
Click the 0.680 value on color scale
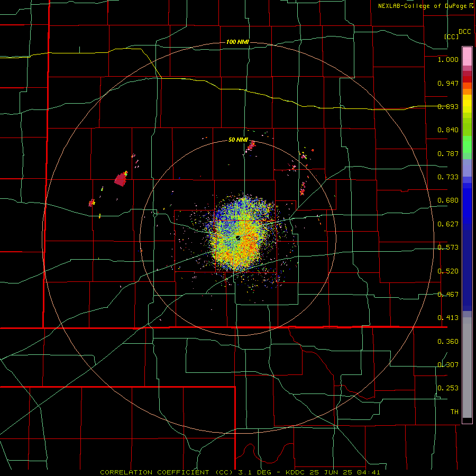click(x=448, y=200)
